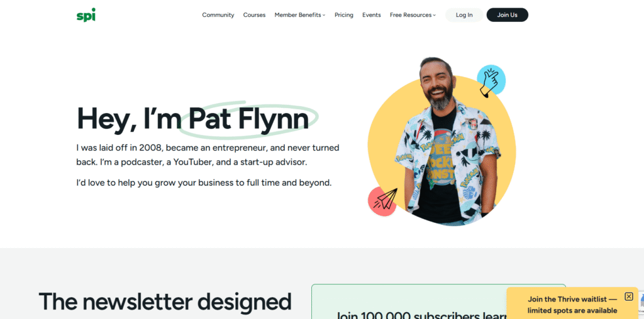Open the Community menu item
The image size is (644, 319).
[x=218, y=15]
